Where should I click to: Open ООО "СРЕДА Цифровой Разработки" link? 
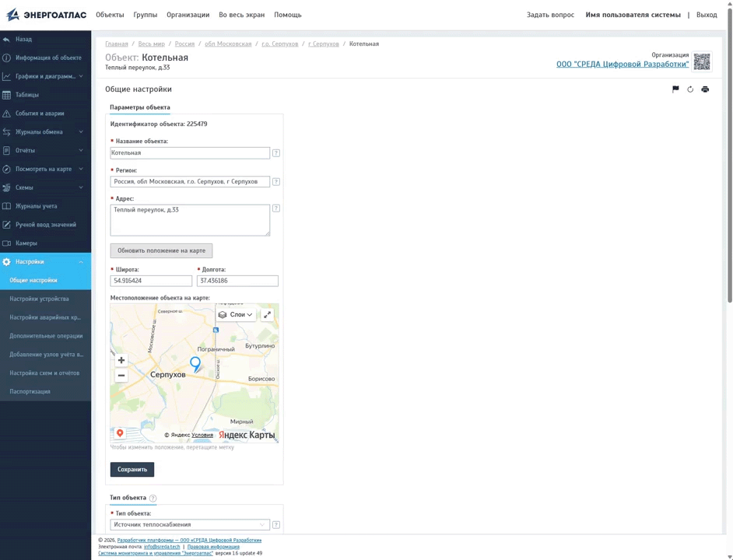(x=623, y=64)
